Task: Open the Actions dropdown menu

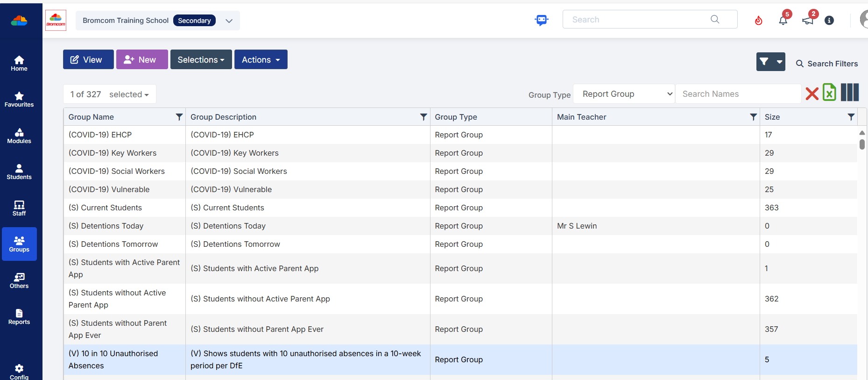Action: pyautogui.click(x=261, y=60)
